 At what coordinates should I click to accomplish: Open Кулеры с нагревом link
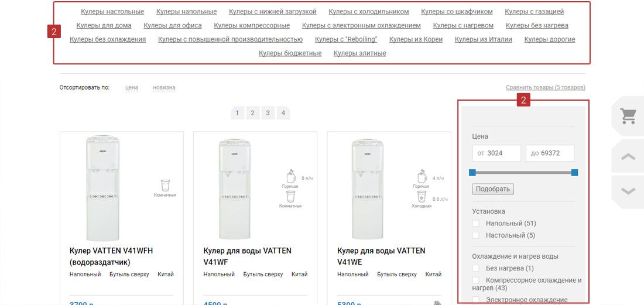pos(463,25)
